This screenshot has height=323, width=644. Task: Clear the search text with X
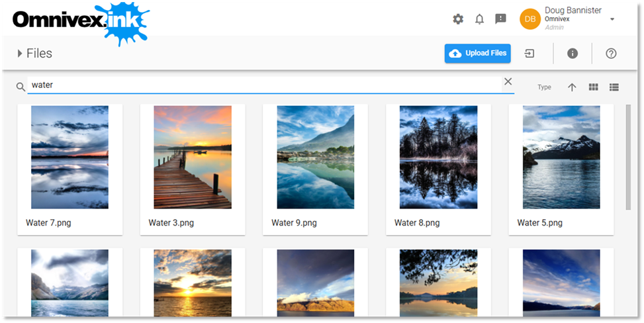(x=508, y=81)
